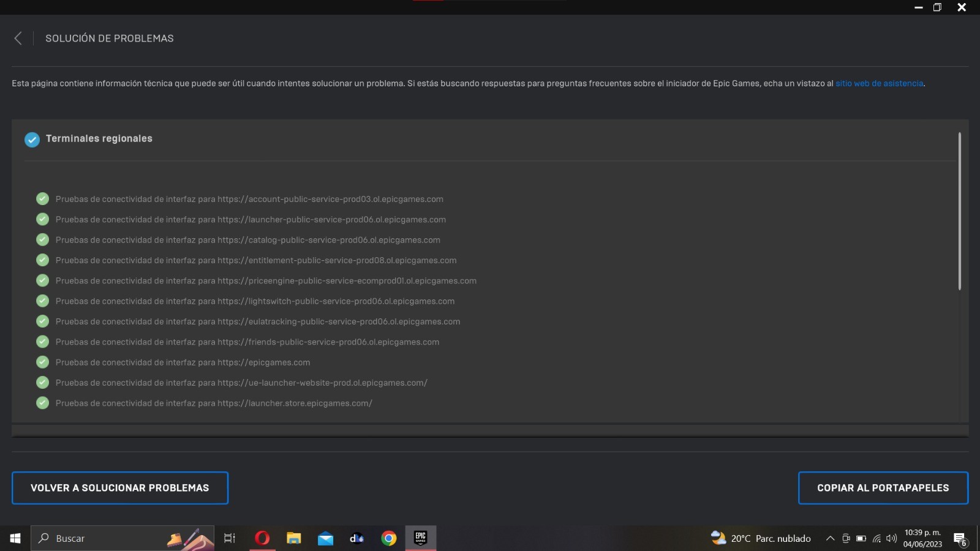Launch Google Chrome from the taskbar
980x551 pixels.
389,538
